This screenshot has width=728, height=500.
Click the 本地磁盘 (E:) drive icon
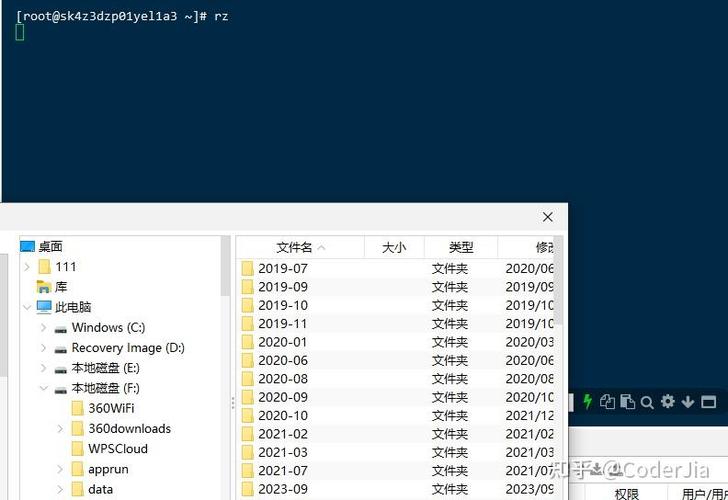pos(60,370)
